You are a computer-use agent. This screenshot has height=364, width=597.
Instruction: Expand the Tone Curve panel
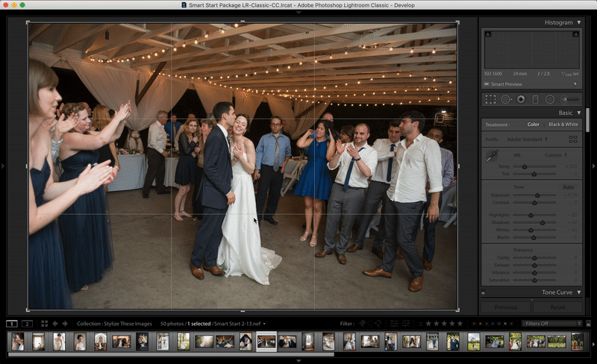point(578,292)
